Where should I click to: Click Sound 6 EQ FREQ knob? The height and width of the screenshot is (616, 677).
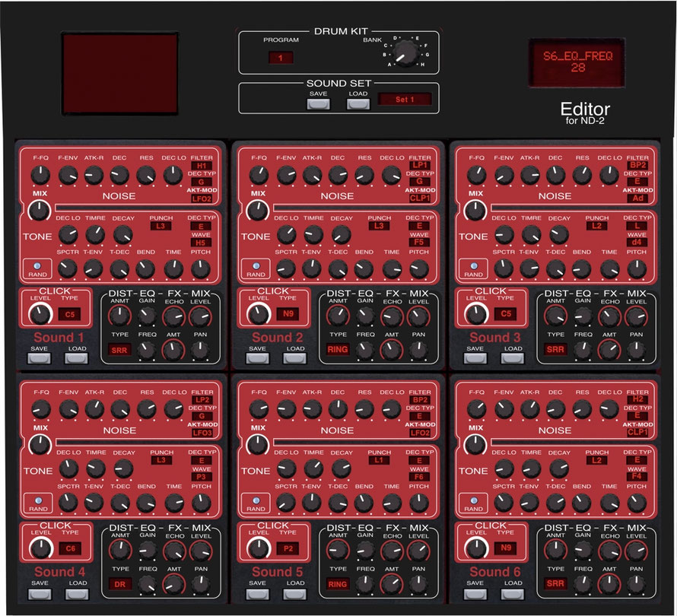[x=583, y=585]
